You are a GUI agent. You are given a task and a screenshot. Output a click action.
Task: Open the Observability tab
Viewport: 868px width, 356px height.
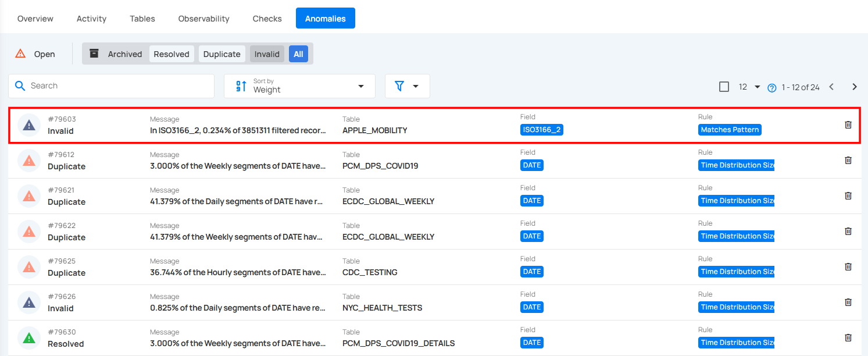point(203,19)
